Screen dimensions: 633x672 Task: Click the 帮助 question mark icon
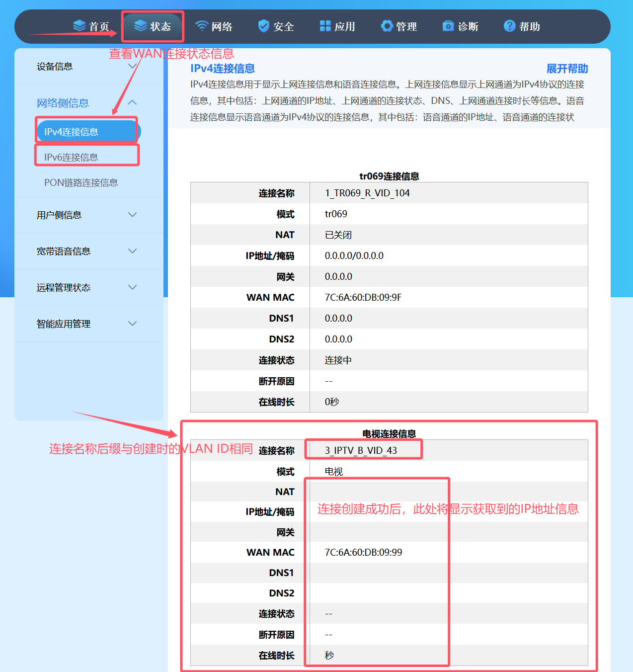pos(509,26)
